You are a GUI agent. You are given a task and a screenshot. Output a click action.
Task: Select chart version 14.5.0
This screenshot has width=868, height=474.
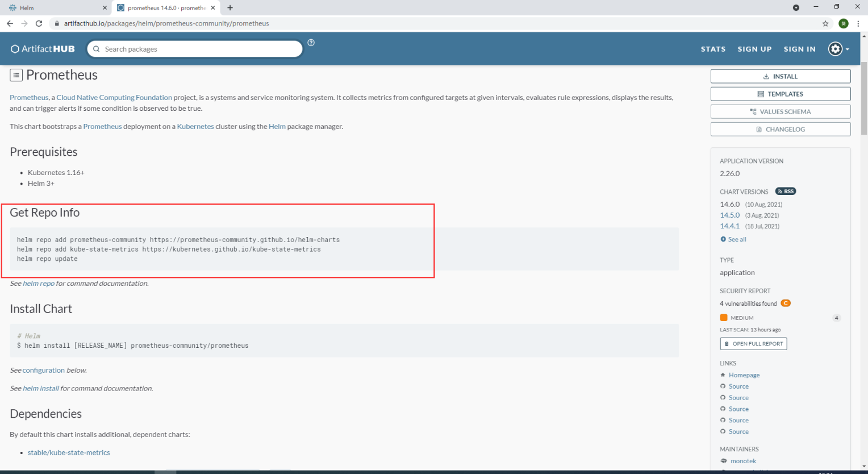729,215
